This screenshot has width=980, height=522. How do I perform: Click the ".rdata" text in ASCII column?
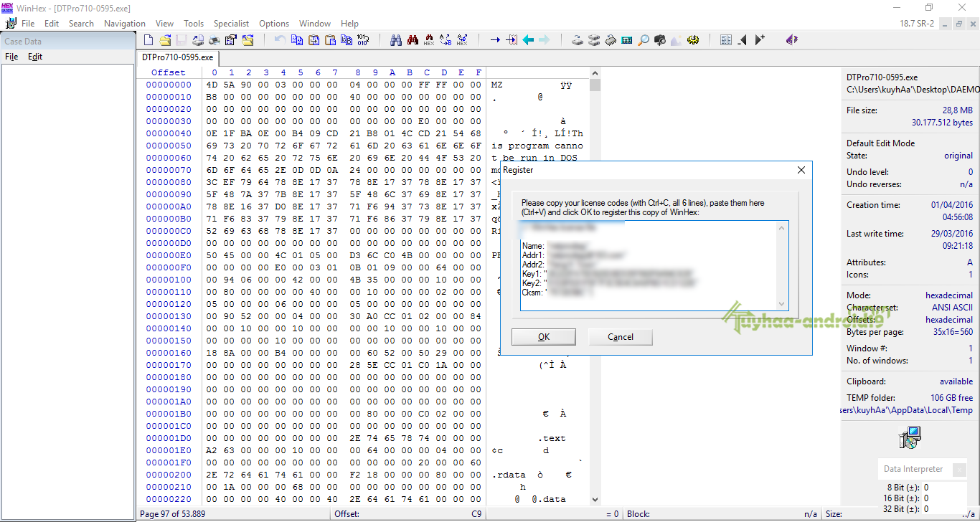(509, 475)
